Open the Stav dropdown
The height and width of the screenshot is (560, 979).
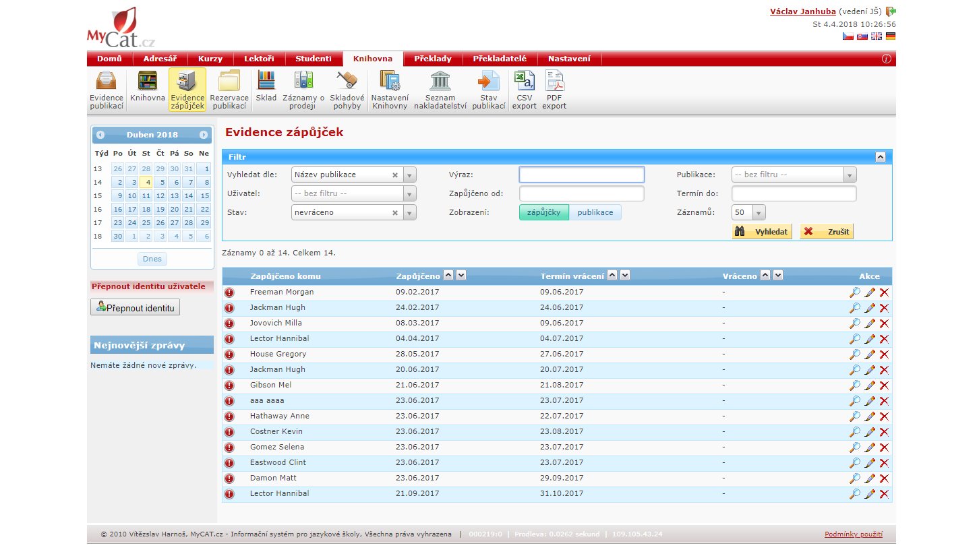point(410,212)
